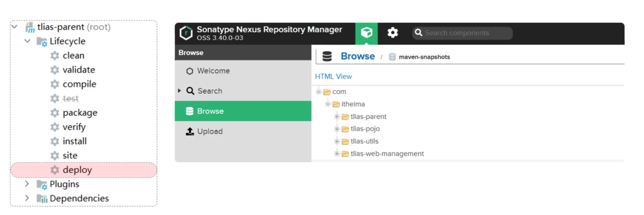The height and width of the screenshot is (215, 644).
Task: Select the tlias-utils tree label
Action: 364,141
